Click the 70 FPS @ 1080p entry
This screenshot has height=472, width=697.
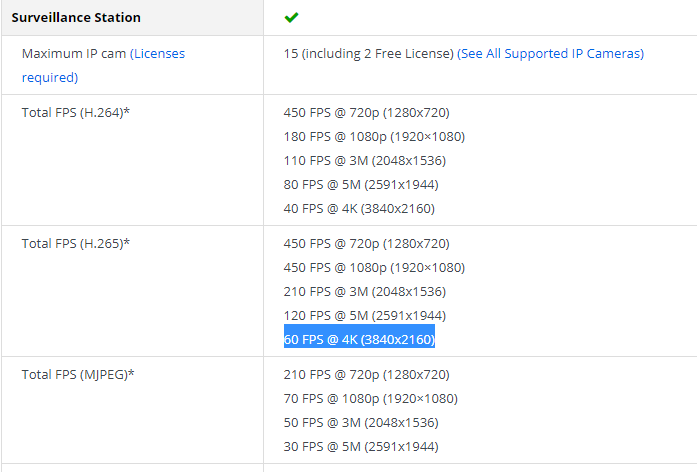[370, 398]
